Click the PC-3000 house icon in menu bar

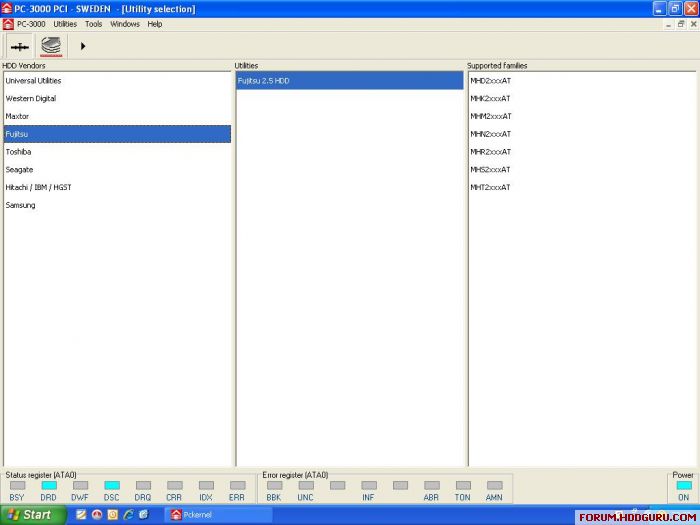pyautogui.click(x=8, y=24)
